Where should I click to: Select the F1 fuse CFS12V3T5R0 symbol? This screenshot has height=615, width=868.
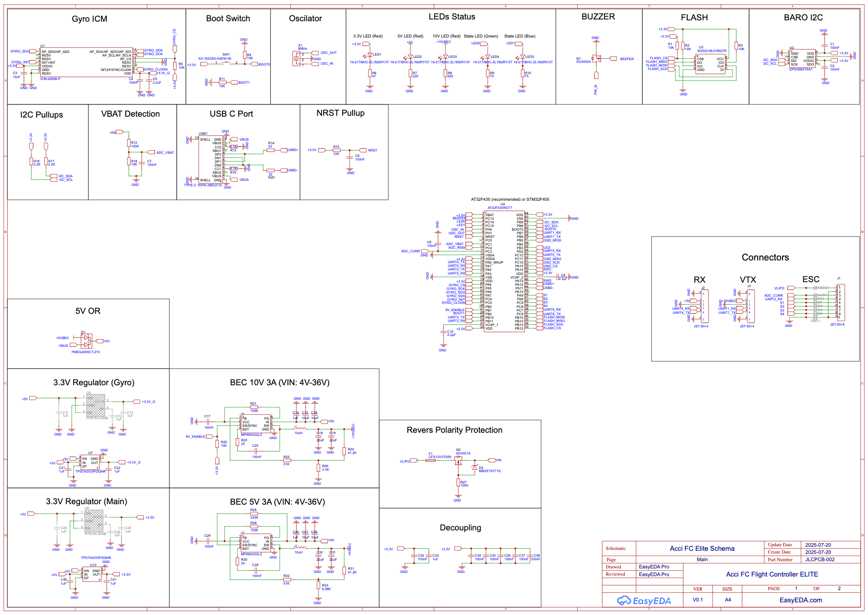point(431,460)
